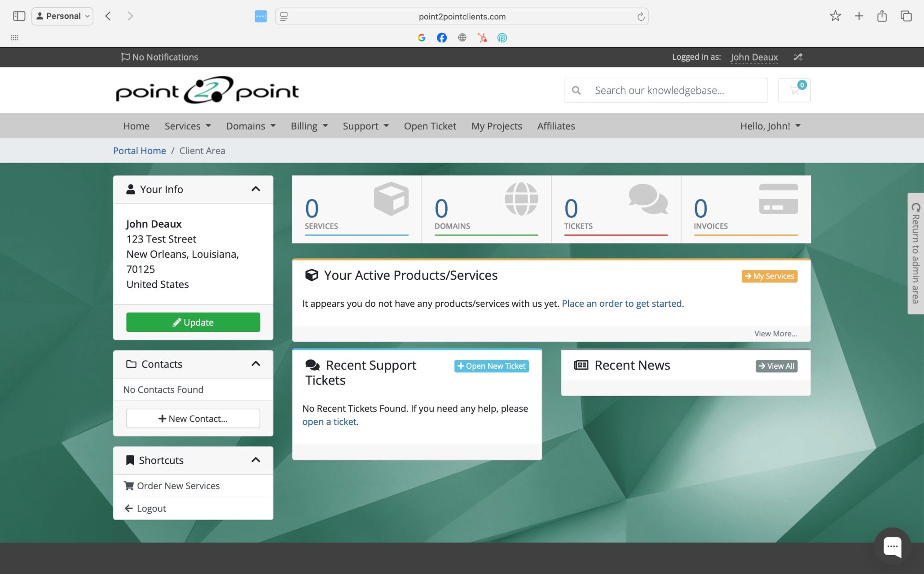The image size is (924, 574).
Task: Click the Facebook favorite icon
Action: (x=441, y=38)
